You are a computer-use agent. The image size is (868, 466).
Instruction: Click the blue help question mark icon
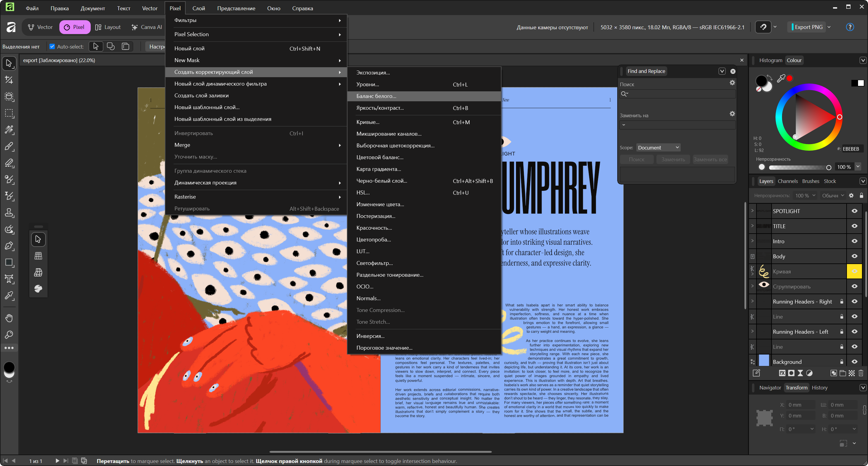pyautogui.click(x=850, y=27)
